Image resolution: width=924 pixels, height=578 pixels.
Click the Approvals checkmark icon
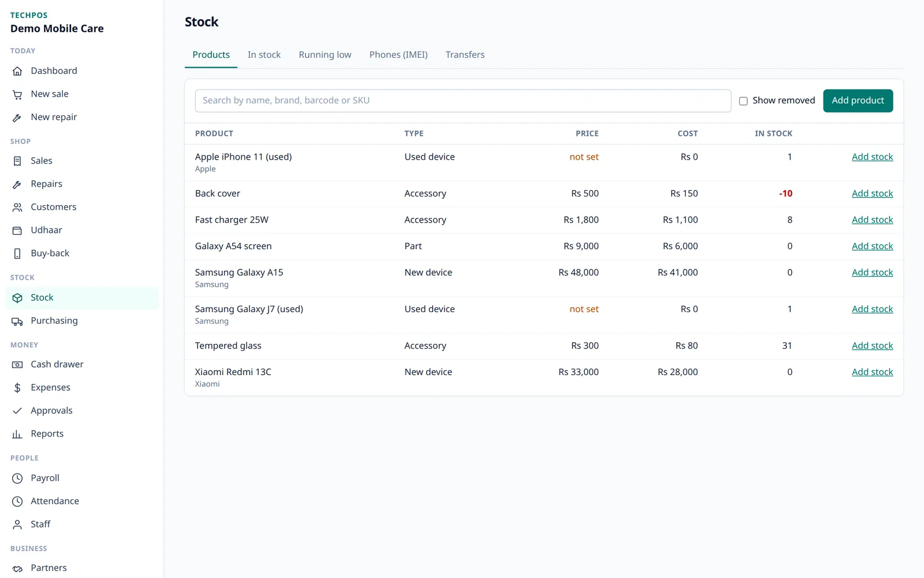tap(17, 411)
